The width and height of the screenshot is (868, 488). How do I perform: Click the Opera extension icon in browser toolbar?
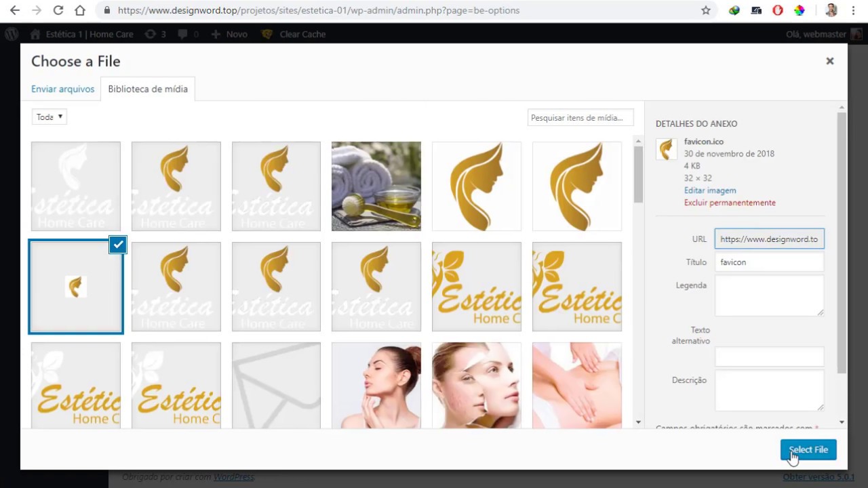coord(778,10)
